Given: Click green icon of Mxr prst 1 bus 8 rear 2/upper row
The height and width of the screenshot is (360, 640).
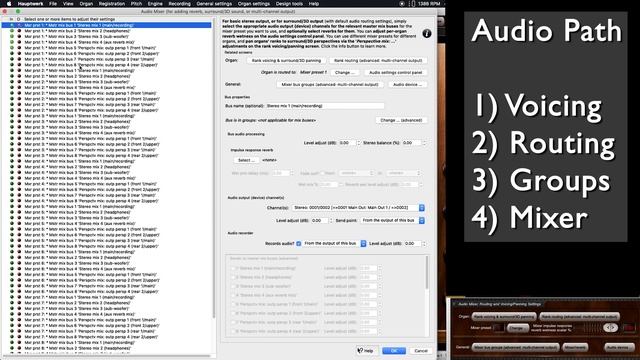Looking at the screenshot, I should click(x=12, y=65).
